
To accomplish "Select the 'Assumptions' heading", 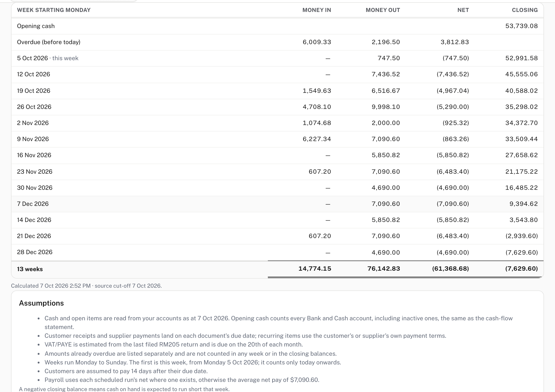I will 41,303.
